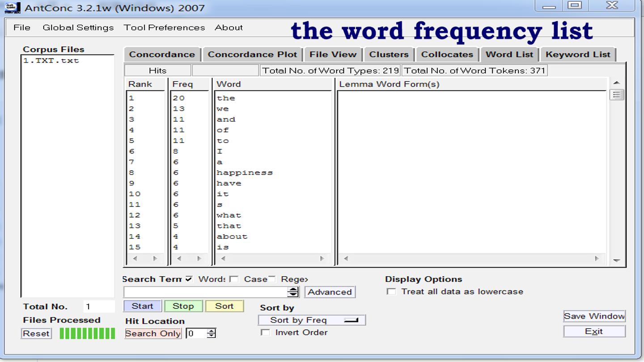Viewport: 644px width, 362px height.
Task: Switch to the Collocates tab
Action: (447, 55)
